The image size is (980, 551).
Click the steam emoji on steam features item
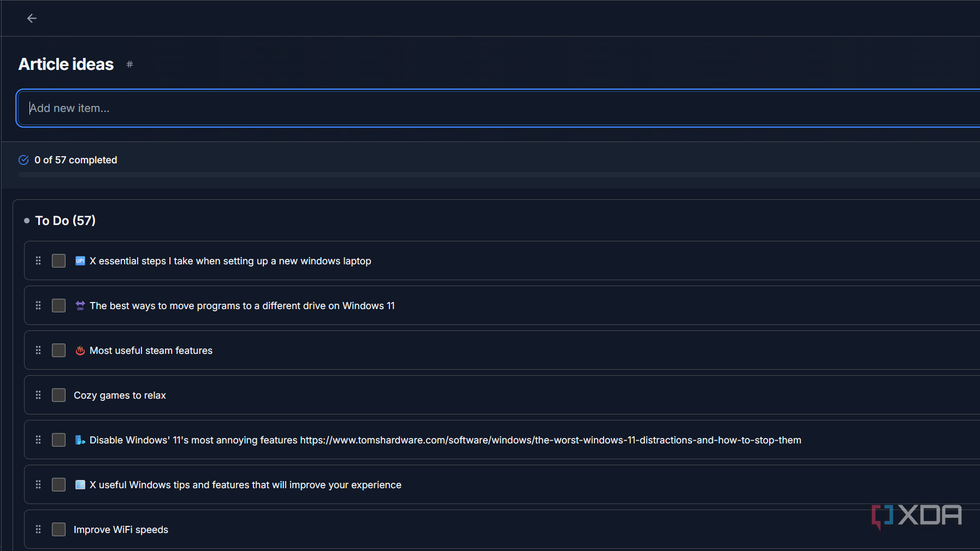tap(80, 351)
